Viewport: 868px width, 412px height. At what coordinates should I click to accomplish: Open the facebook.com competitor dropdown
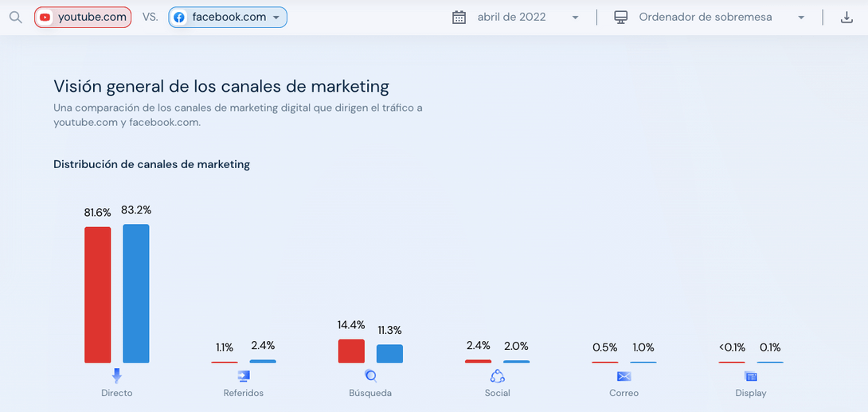click(276, 18)
